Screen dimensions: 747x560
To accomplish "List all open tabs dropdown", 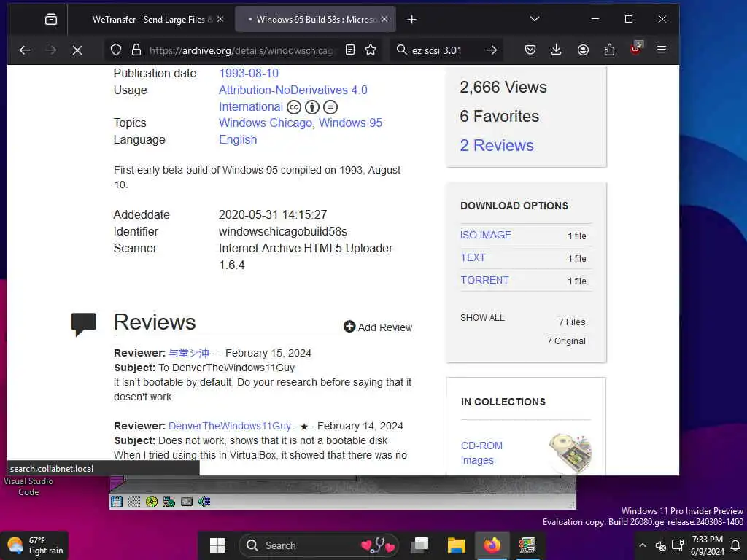I will click(535, 19).
